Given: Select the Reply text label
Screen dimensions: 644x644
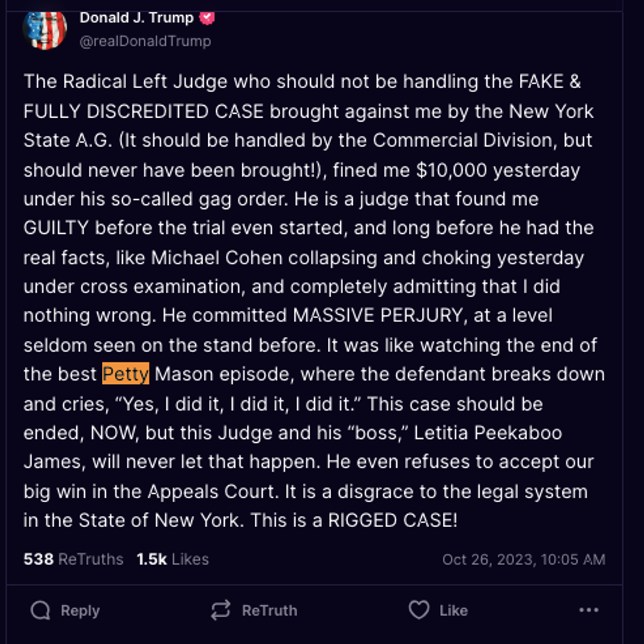Looking at the screenshot, I should [x=80, y=610].
